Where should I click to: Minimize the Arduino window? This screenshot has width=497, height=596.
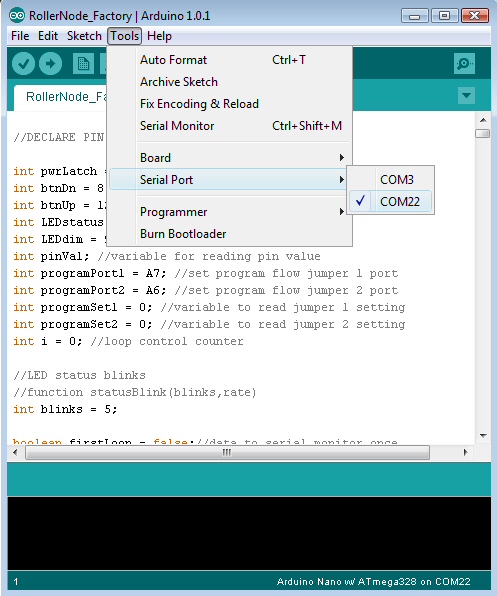click(415, 16)
